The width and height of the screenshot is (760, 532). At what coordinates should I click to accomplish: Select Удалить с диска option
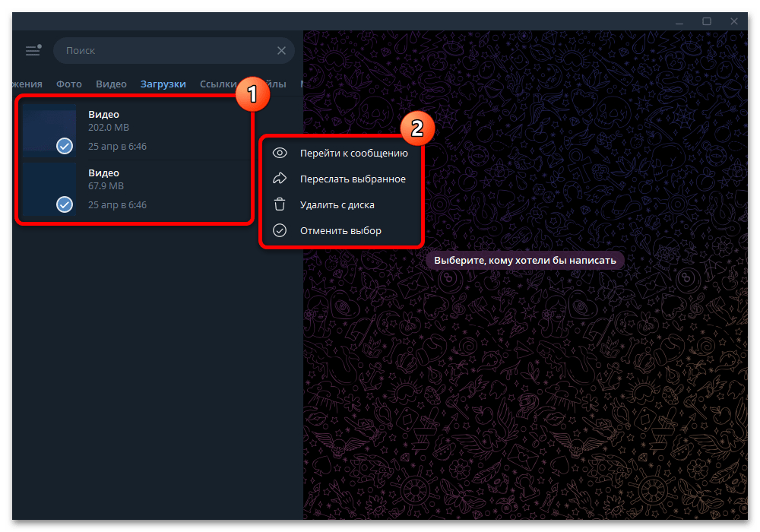[x=341, y=205]
